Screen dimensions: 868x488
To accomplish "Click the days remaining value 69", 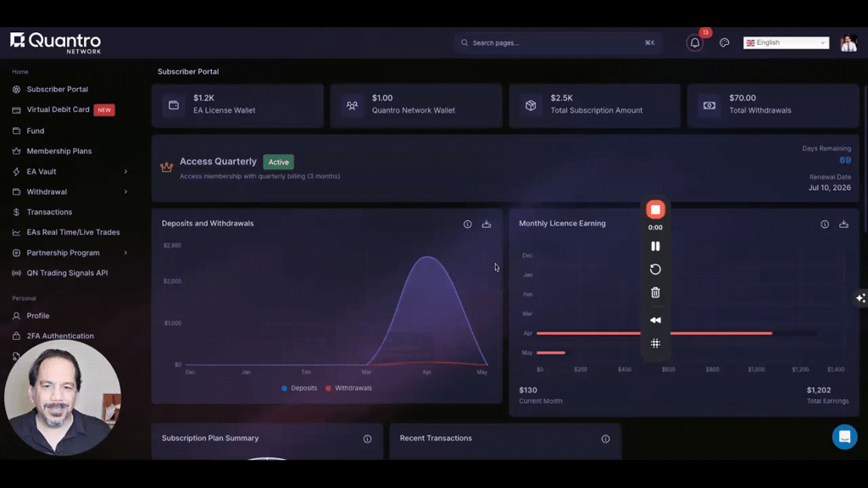I will tap(845, 160).
